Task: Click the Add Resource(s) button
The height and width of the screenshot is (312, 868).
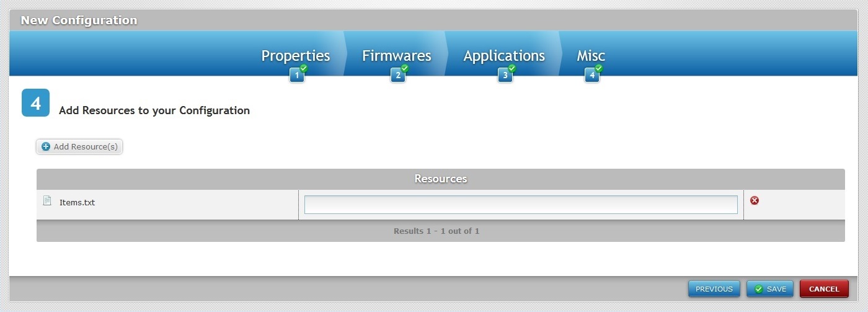Action: coord(79,147)
